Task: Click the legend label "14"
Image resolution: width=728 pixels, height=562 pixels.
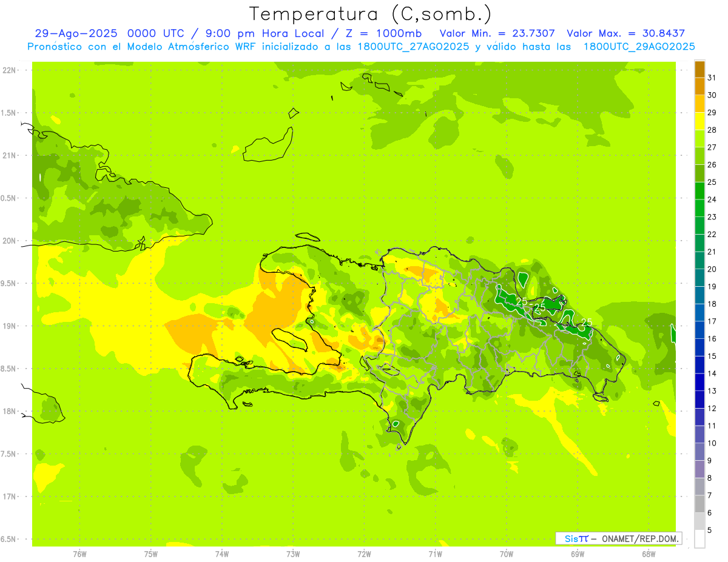Action: coord(712,373)
